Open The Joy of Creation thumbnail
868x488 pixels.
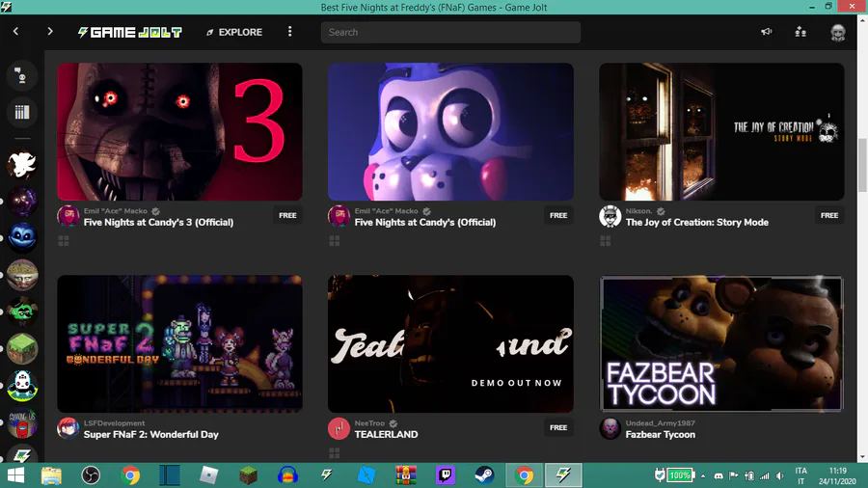[721, 132]
